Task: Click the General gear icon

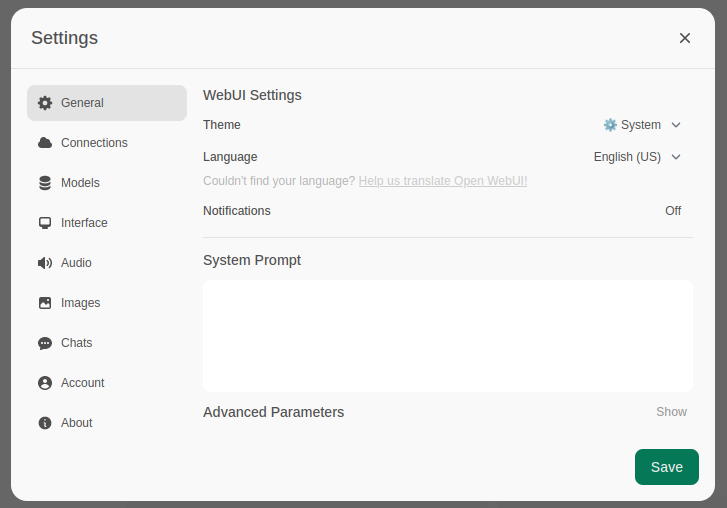Action: [45, 103]
